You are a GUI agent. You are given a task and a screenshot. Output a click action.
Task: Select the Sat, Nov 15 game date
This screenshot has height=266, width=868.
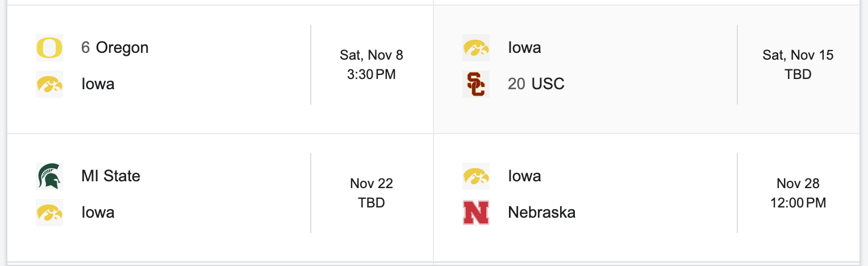tap(798, 55)
